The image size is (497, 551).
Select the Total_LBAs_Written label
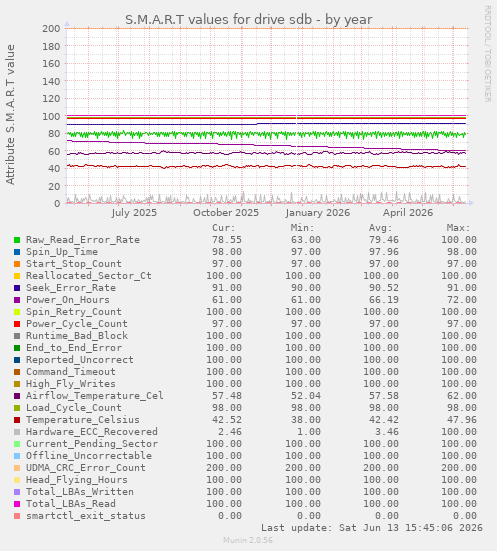coord(80,492)
